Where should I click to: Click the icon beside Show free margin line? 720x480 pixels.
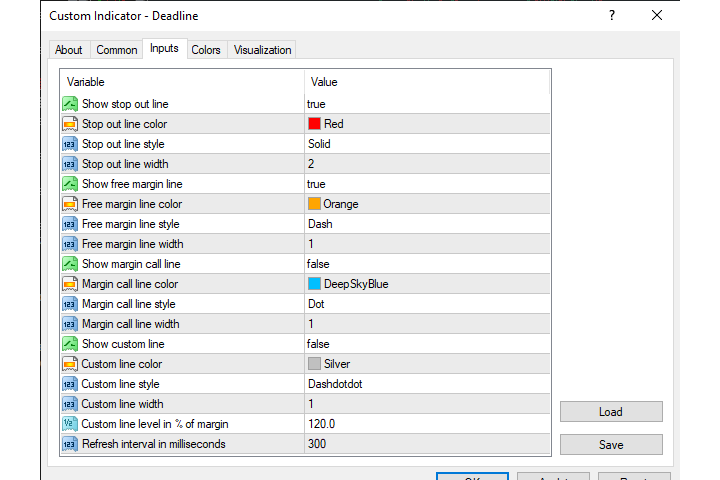click(x=70, y=184)
